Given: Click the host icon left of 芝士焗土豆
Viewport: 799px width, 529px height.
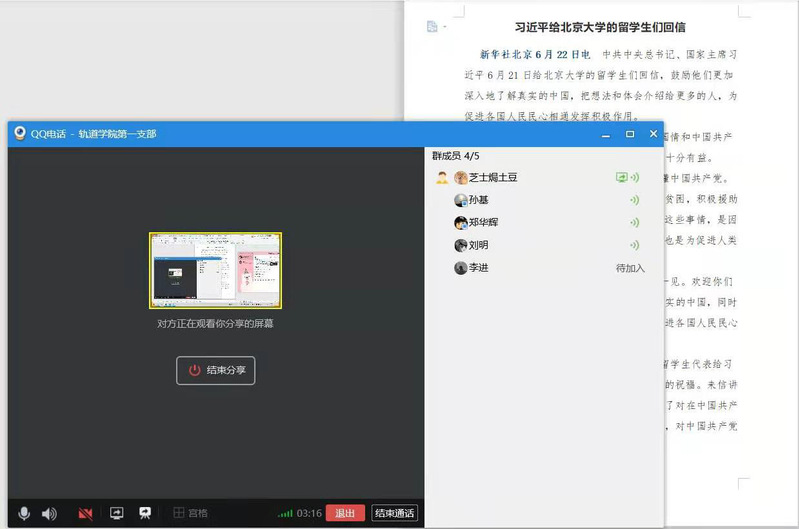Looking at the screenshot, I should pos(441,178).
